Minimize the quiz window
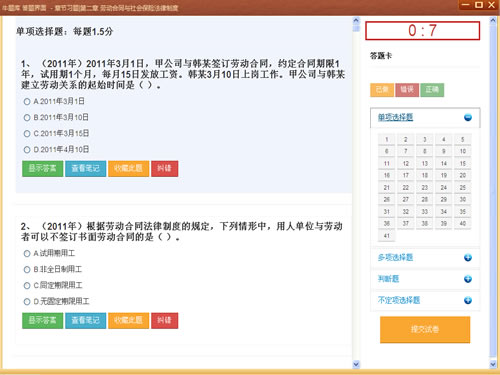 pyautogui.click(x=466, y=5)
